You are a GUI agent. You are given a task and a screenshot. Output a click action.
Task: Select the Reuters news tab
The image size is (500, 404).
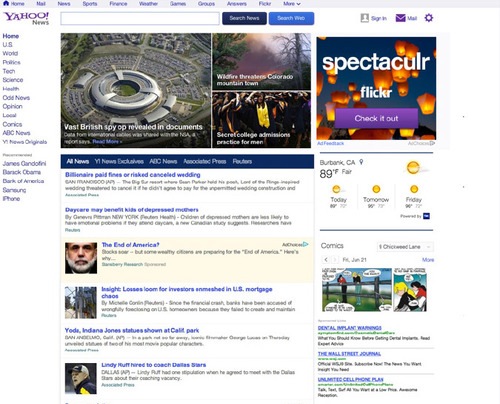pyautogui.click(x=242, y=161)
